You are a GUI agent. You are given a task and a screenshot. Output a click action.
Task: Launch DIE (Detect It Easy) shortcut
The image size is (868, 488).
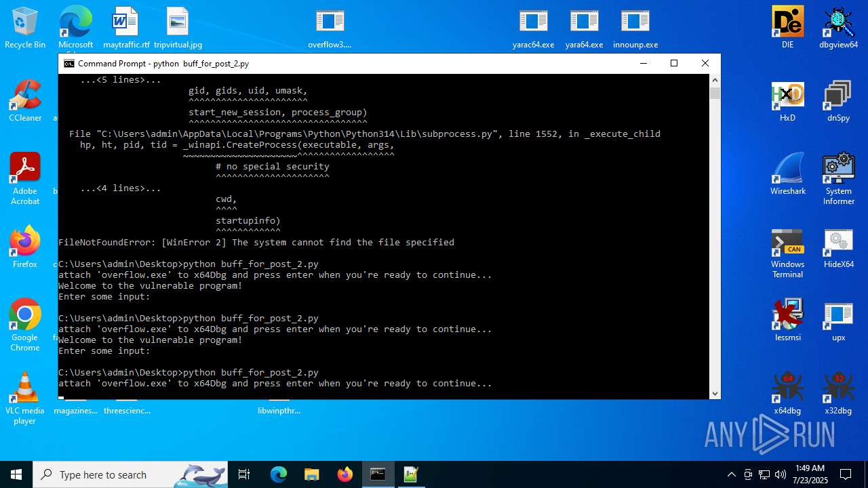(x=787, y=28)
